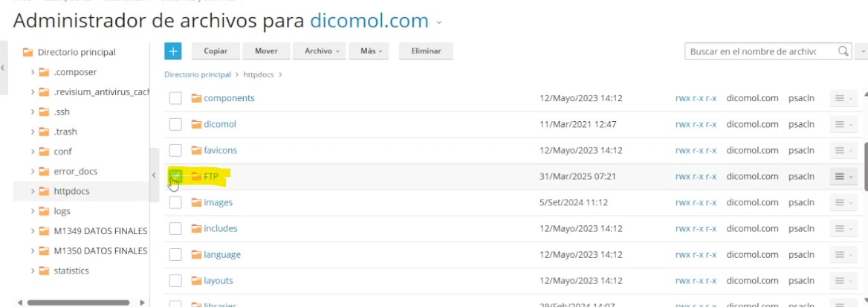
Task: Collapse the left sidebar panel arrow
Action: click(154, 175)
